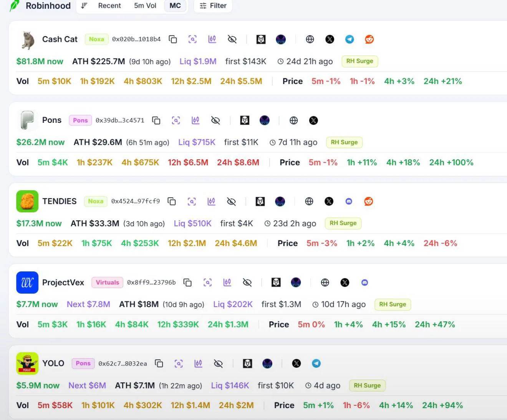
Task: Click the Virtuals tag on ProjectVex
Action: (108, 283)
